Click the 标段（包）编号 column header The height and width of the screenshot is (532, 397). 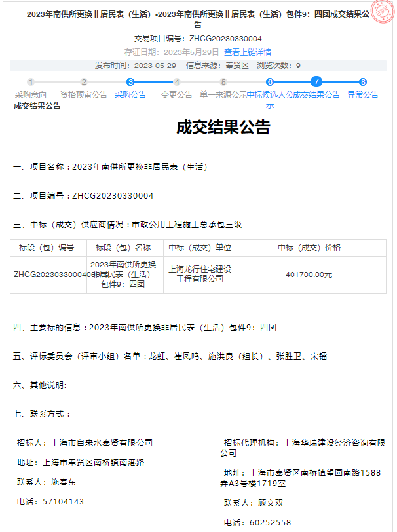[x=47, y=248]
